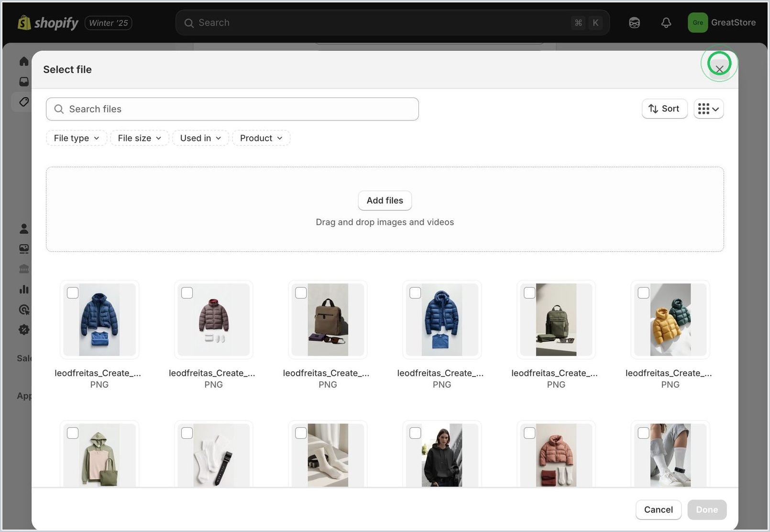Select the olive green backpack thumbnail

[556, 320]
